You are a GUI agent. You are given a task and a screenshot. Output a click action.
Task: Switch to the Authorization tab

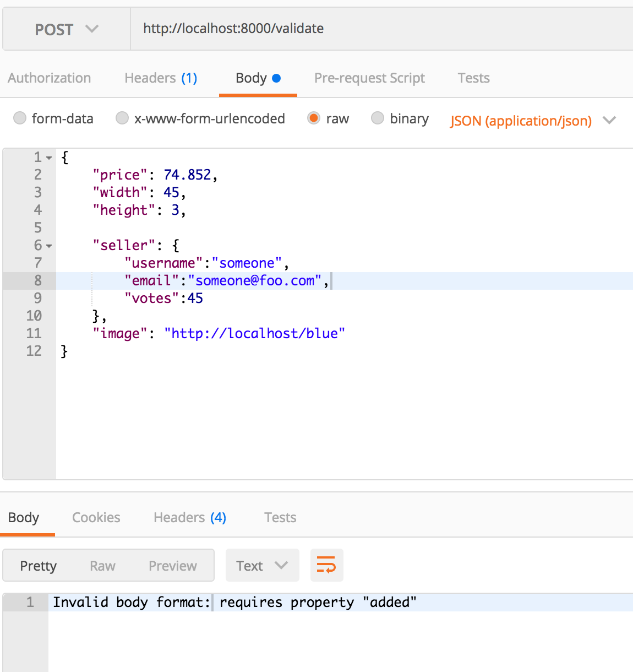[49, 78]
